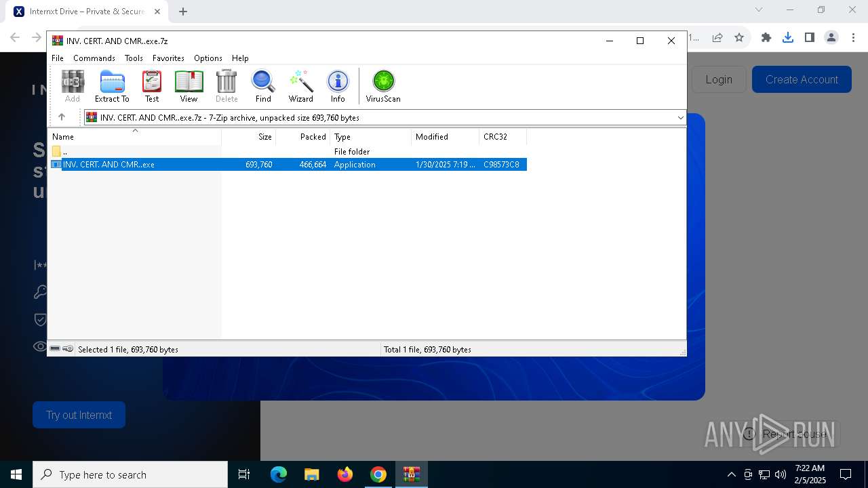Open the File menu

point(58,58)
